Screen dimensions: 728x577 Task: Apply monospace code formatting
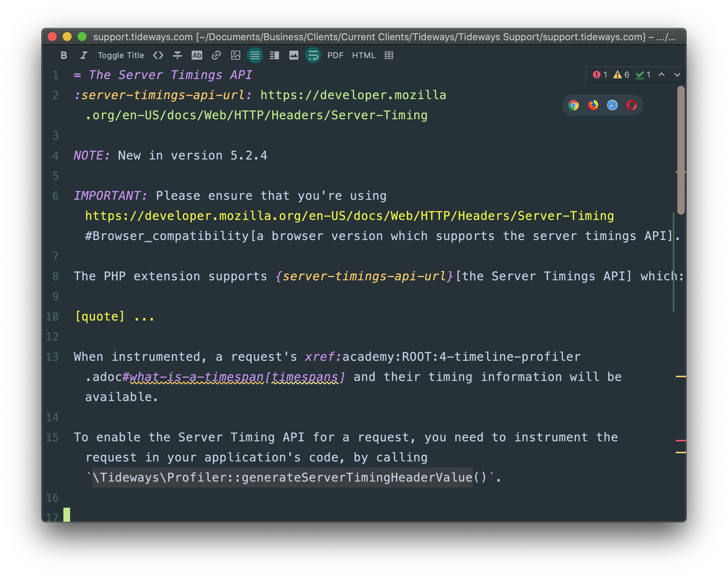(x=158, y=55)
